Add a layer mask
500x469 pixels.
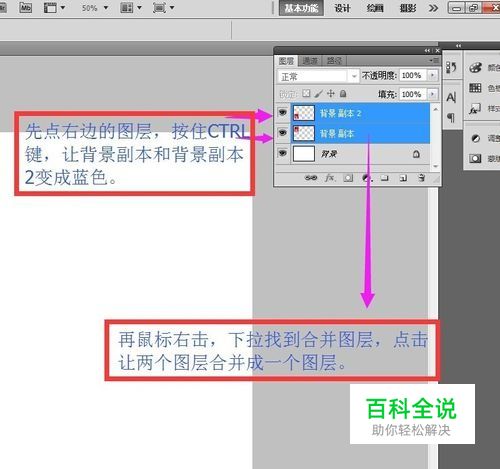348,178
